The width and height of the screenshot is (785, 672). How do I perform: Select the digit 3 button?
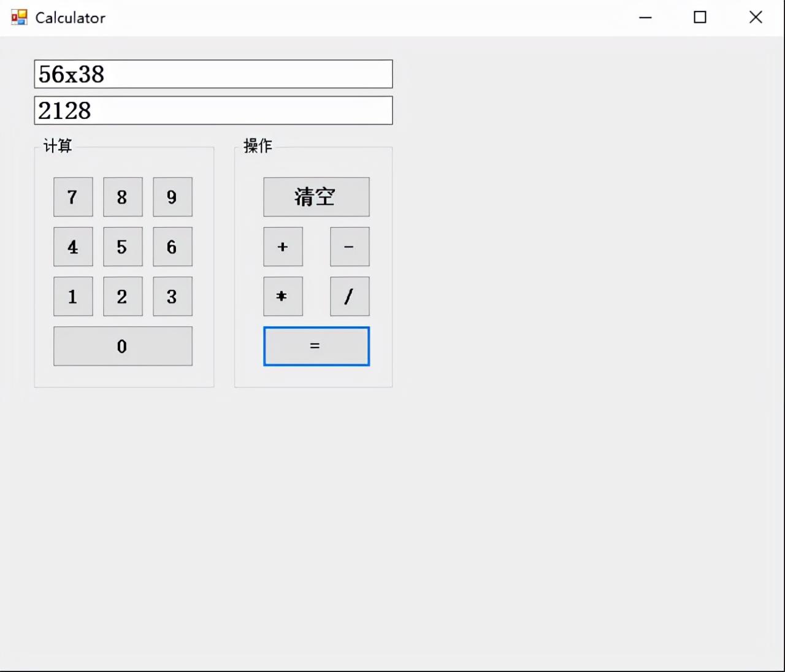click(x=172, y=296)
